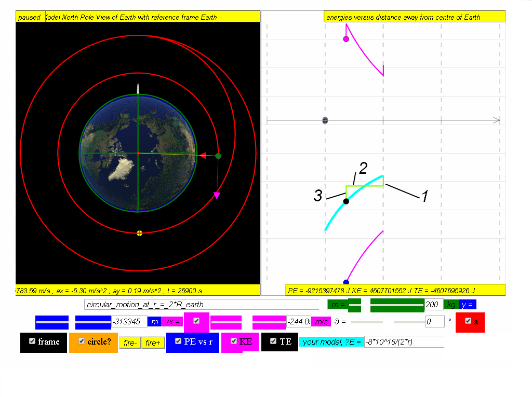Click the Earth globe image
Image resolution: width=532 pixels, height=397 pixels.
point(138,153)
